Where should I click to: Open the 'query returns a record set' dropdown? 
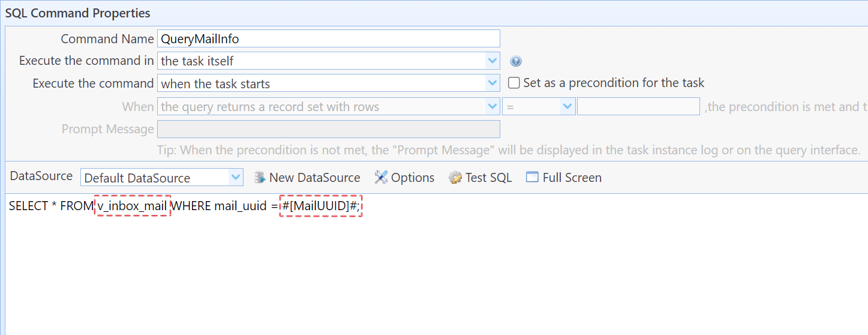point(492,107)
